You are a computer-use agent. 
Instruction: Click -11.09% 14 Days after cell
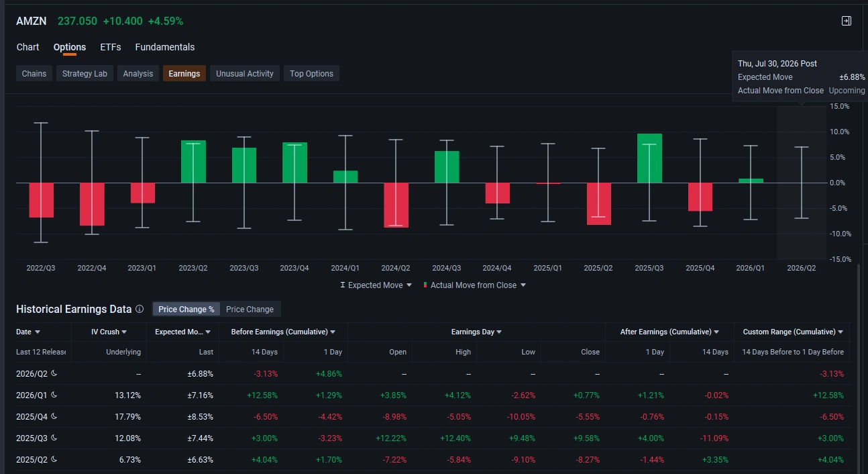pos(713,438)
